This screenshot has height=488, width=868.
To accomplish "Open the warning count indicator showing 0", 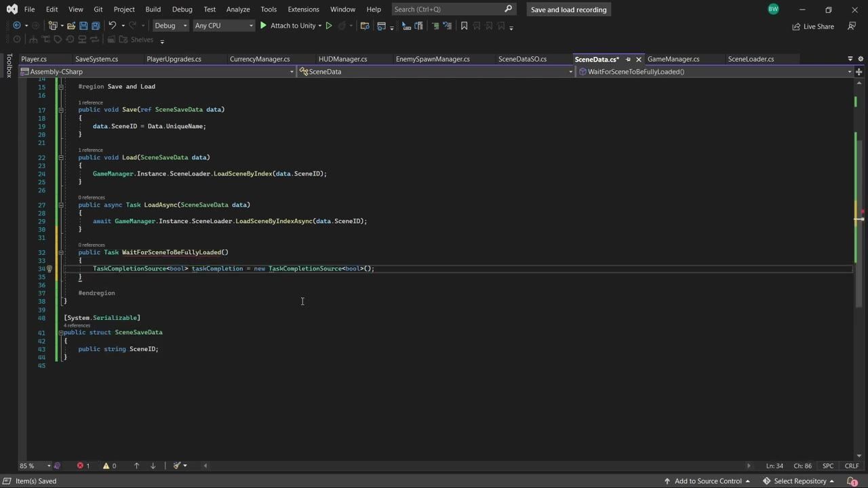I will click(109, 466).
